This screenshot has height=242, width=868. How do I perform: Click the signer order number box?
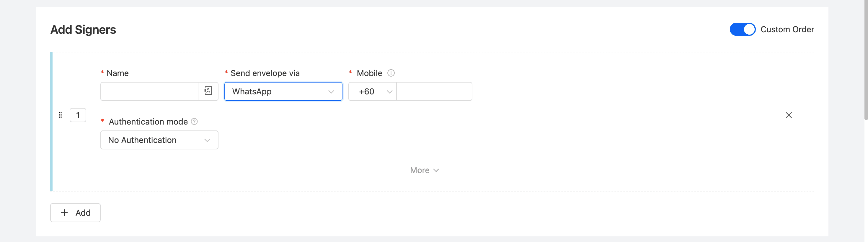pos(78,115)
